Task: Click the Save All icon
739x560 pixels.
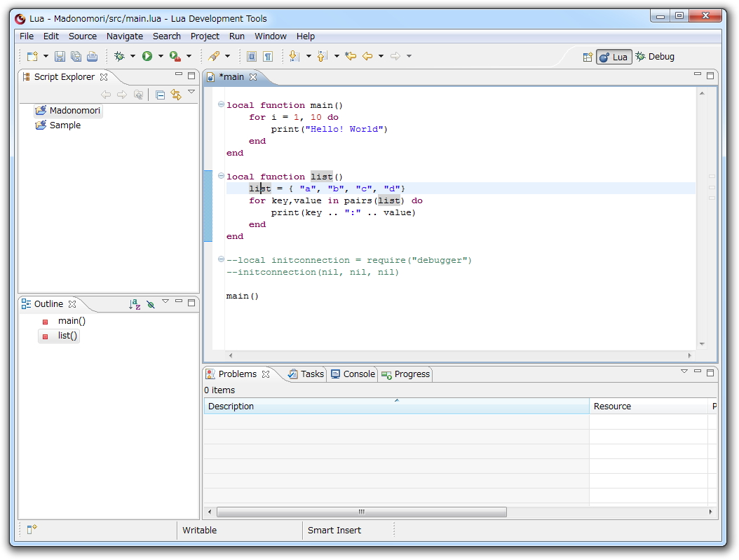Action: [x=76, y=56]
